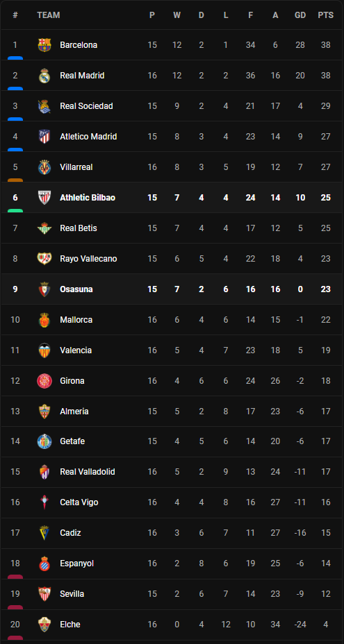
Task: Open the Real Betis team link
Action: click(x=79, y=228)
